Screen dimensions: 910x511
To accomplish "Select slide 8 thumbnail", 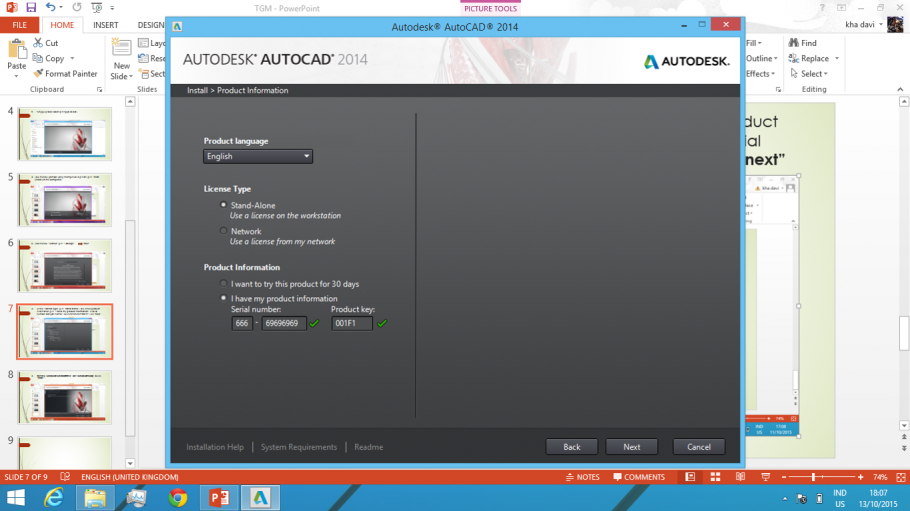I will tap(64, 397).
